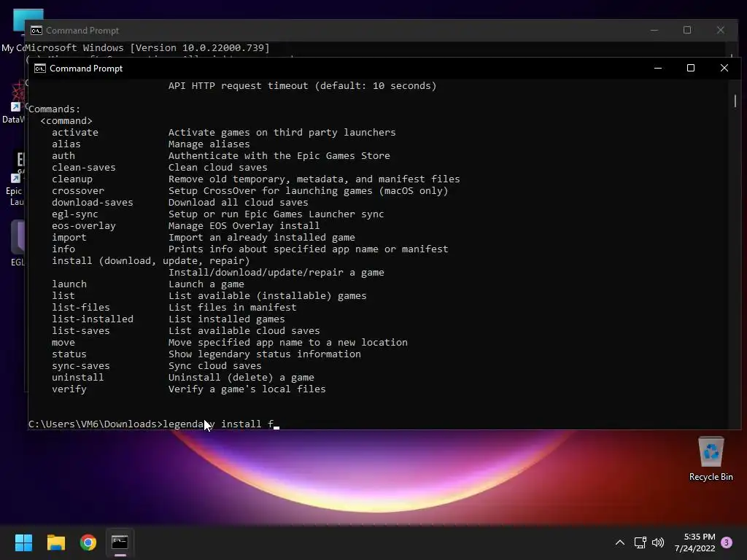The height and width of the screenshot is (560, 747).
Task: Click the 'eos-overlay' command text
Action: coord(84,226)
